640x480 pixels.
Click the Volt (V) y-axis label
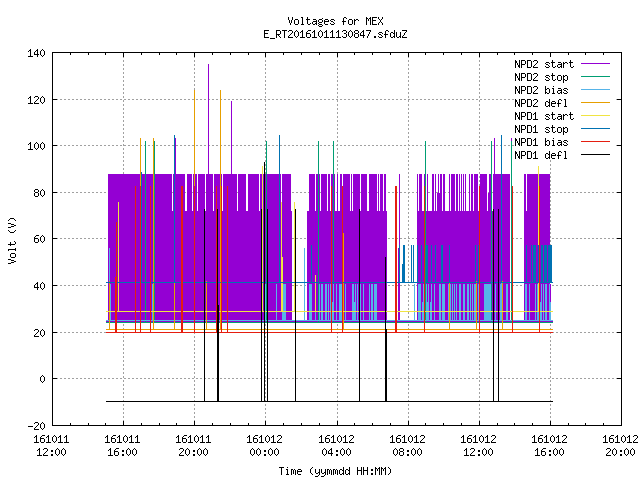point(12,240)
